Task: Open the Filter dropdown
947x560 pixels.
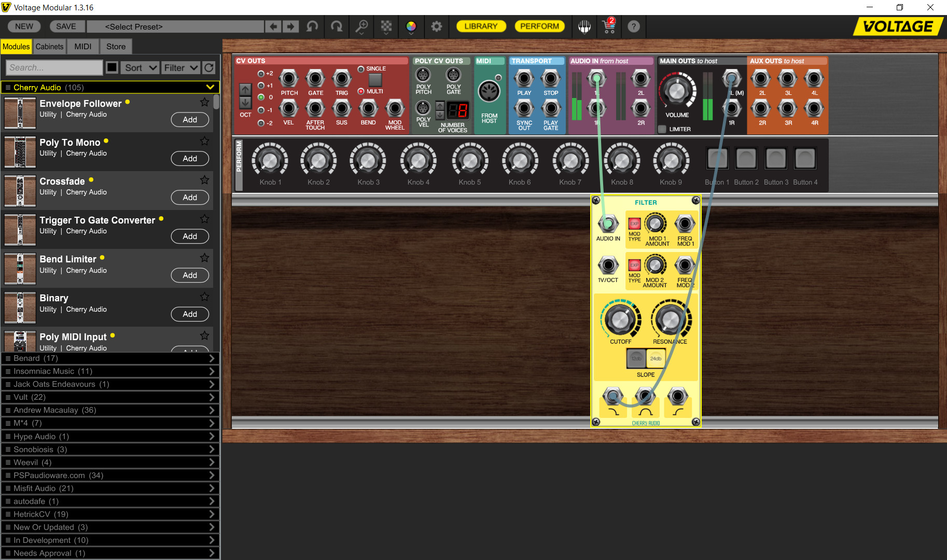Action: coord(180,67)
